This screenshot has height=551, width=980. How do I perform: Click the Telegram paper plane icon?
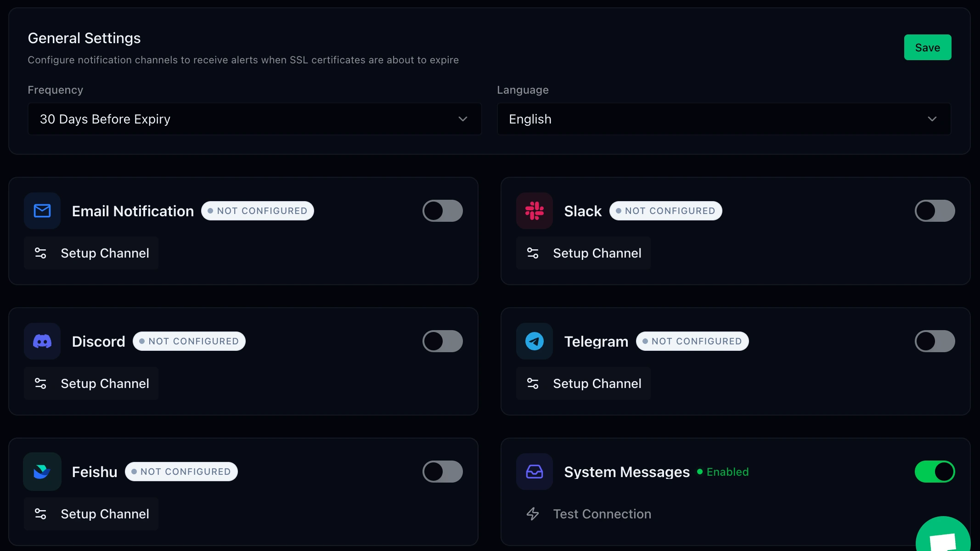pos(534,341)
